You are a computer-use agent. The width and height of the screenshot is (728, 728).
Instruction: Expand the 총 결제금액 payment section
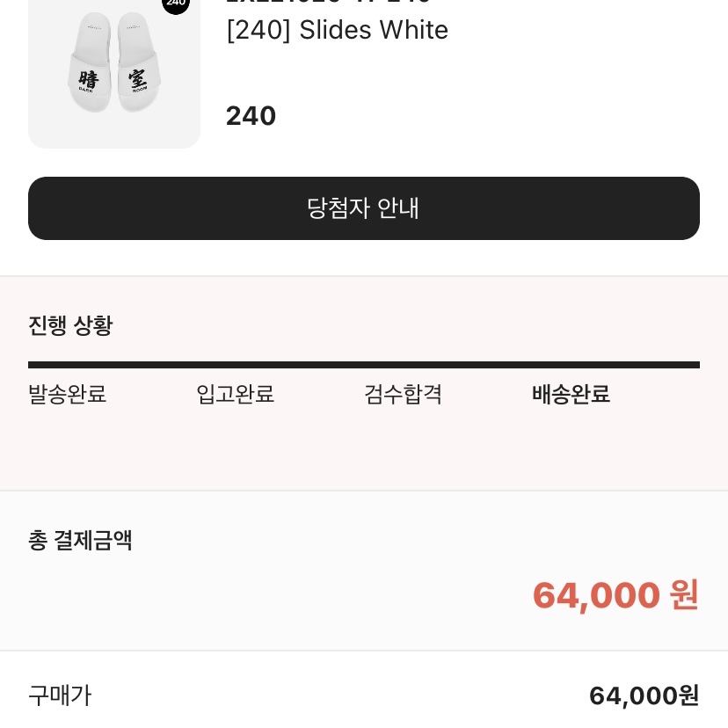pos(80,541)
